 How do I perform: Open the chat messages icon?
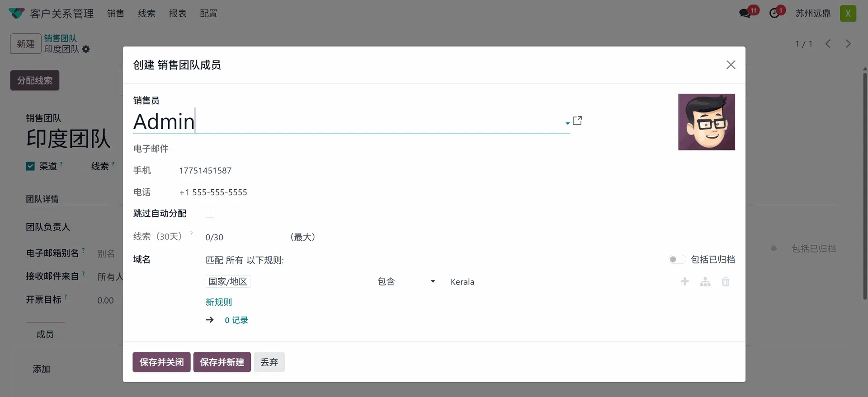745,14
